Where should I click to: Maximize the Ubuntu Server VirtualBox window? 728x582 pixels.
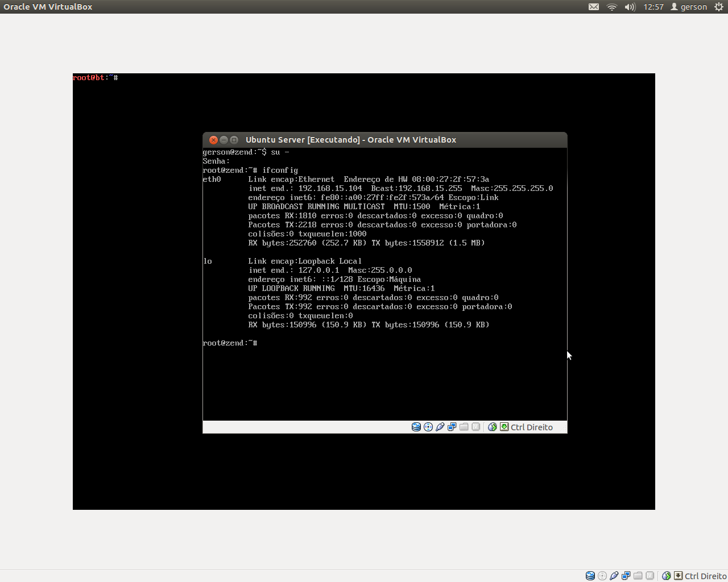coord(234,140)
